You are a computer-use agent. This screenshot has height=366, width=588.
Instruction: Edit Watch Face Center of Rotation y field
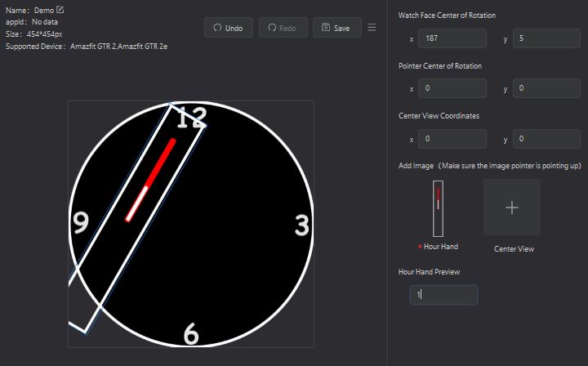point(546,38)
